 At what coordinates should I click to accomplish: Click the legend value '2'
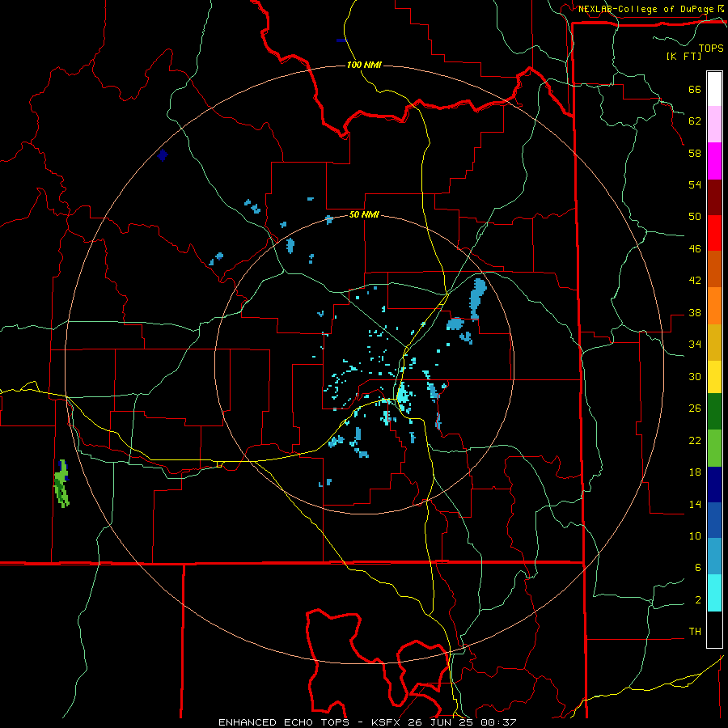698,600
